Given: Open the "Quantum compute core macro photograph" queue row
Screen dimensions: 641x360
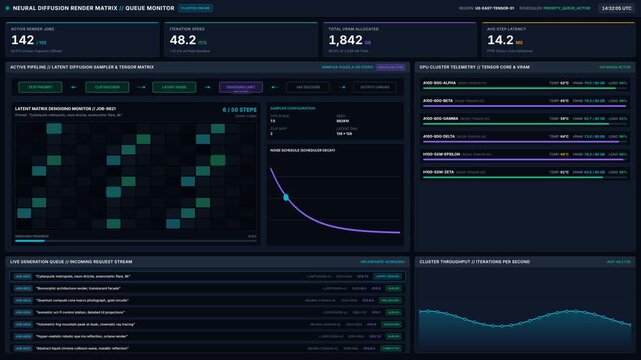Looking at the screenshot, I should 208,300.
